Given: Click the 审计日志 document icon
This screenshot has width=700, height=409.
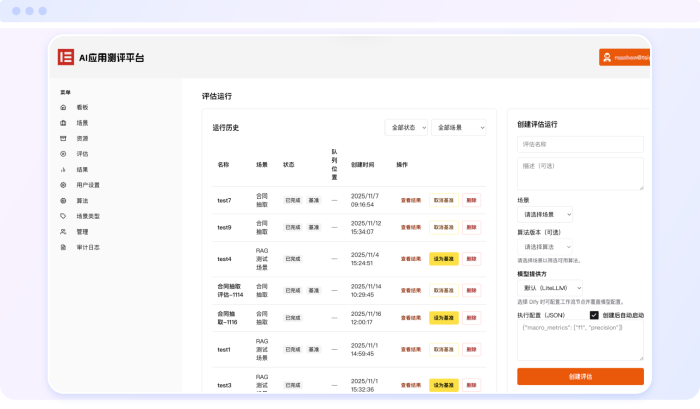Looking at the screenshot, I should (x=64, y=247).
